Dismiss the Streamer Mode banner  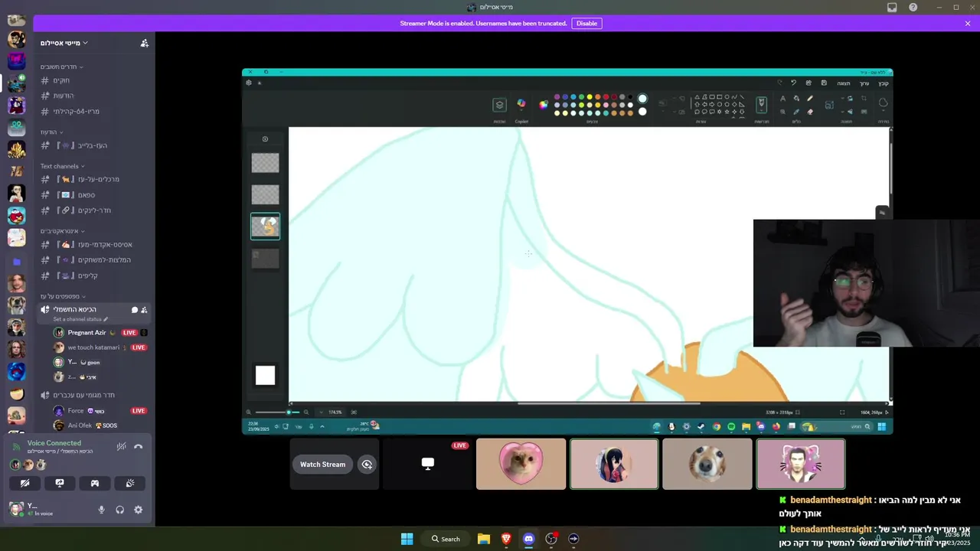coord(968,24)
